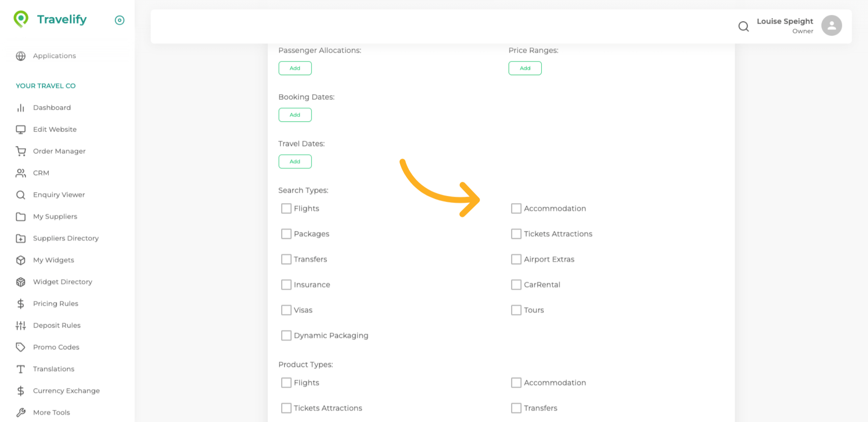Click the Promo Codes tag icon
Viewport: 868px width, 422px height.
pyautogui.click(x=21, y=347)
